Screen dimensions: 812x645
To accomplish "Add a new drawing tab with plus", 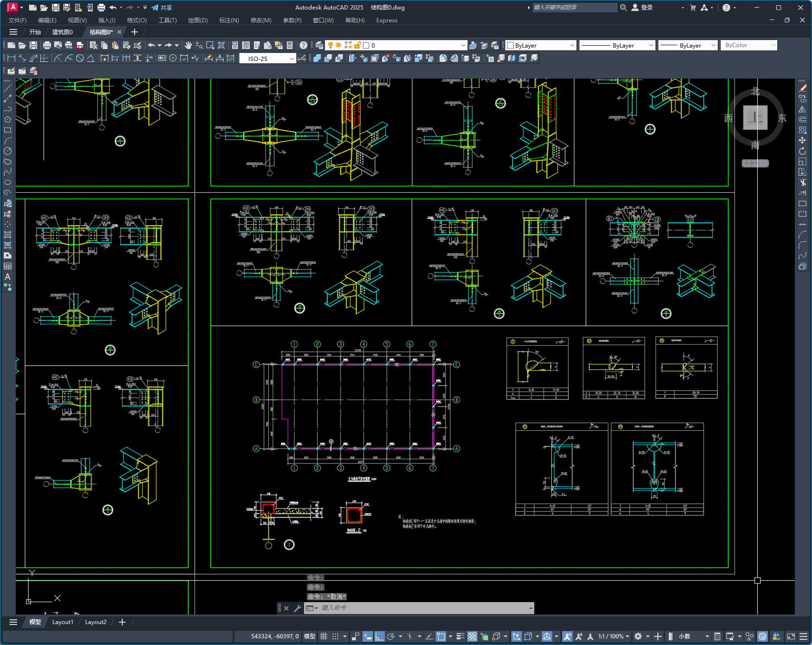I will [x=134, y=32].
